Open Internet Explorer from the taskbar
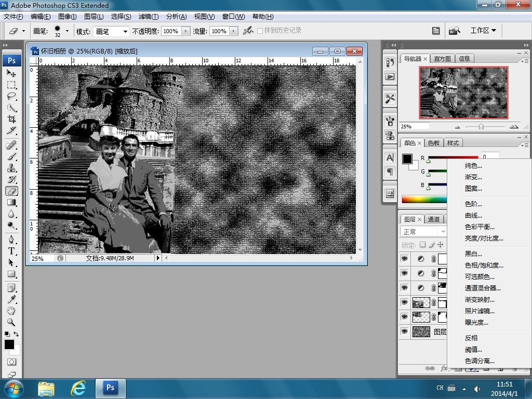 (x=78, y=388)
